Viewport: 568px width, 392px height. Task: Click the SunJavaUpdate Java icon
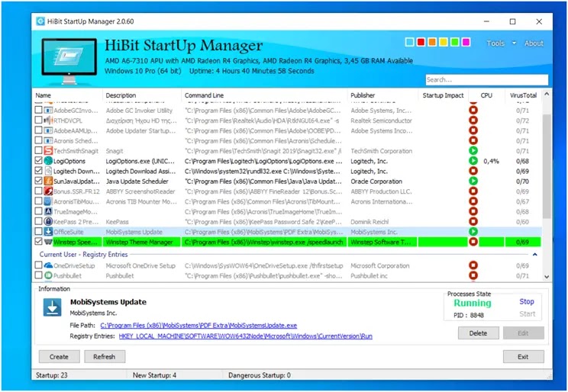(48, 181)
